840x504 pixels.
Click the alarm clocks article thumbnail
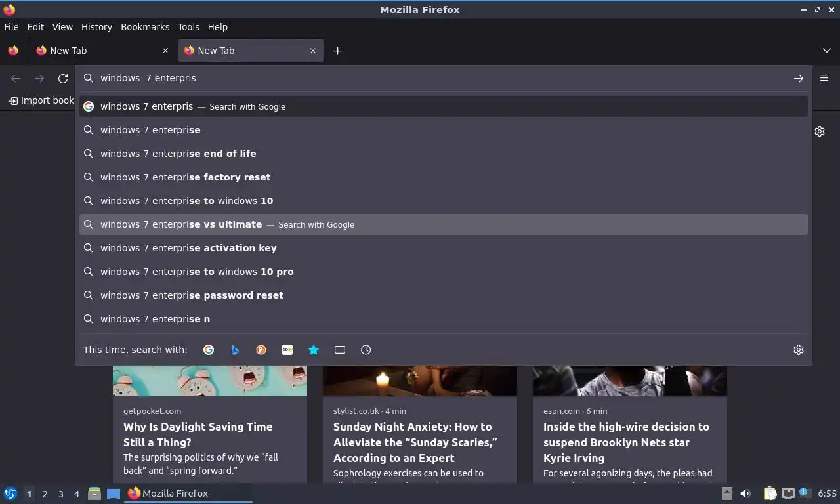tap(210, 381)
